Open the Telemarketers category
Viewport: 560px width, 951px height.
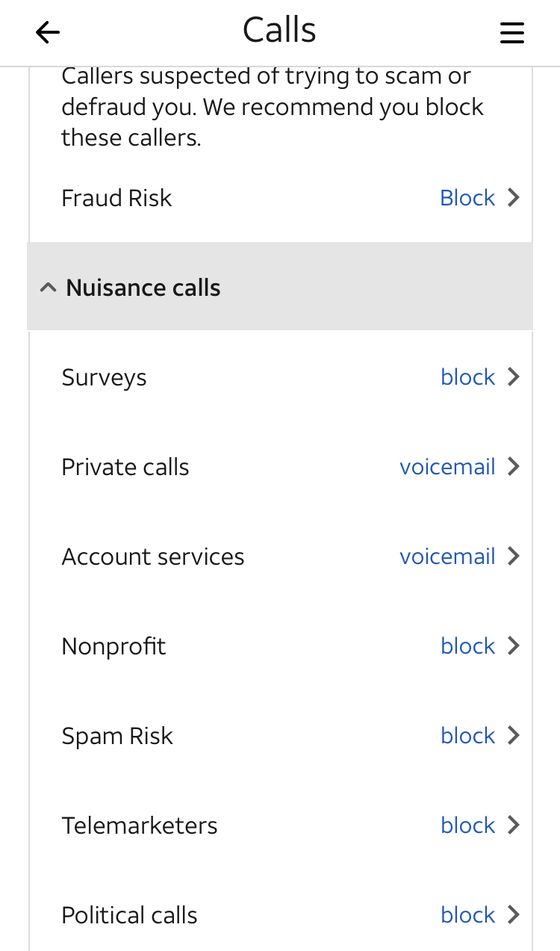coord(140,825)
